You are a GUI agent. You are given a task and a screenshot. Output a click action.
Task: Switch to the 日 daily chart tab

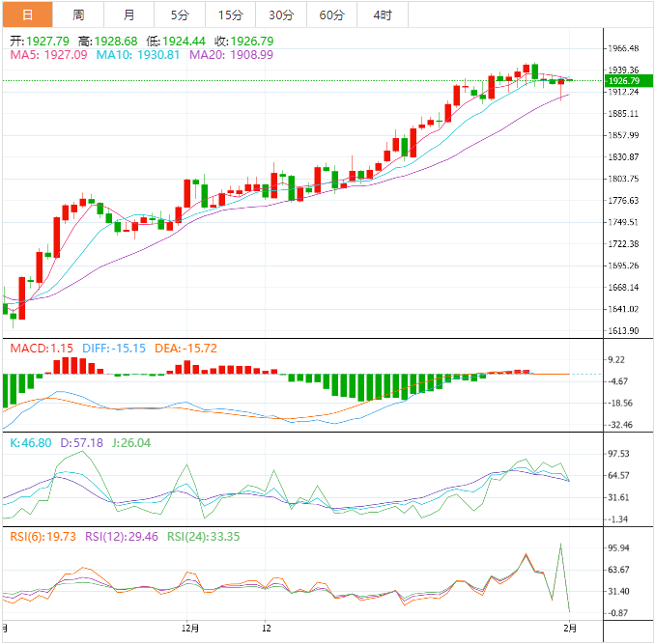pos(27,14)
